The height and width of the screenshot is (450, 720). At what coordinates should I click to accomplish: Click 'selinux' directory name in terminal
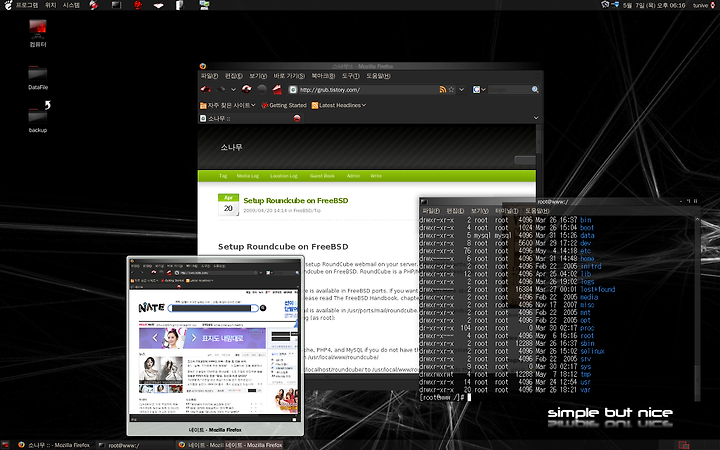click(x=592, y=351)
